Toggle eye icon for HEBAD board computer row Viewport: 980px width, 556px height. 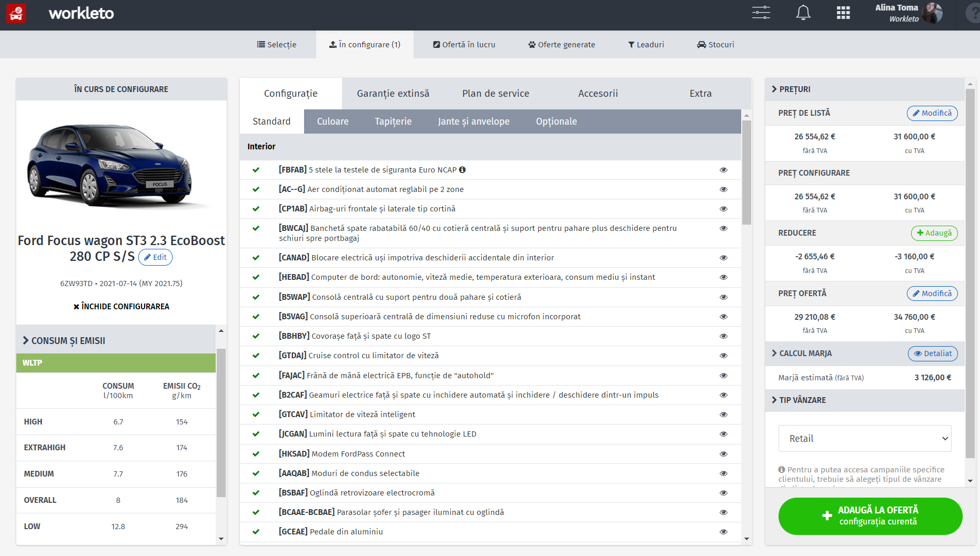(x=723, y=277)
